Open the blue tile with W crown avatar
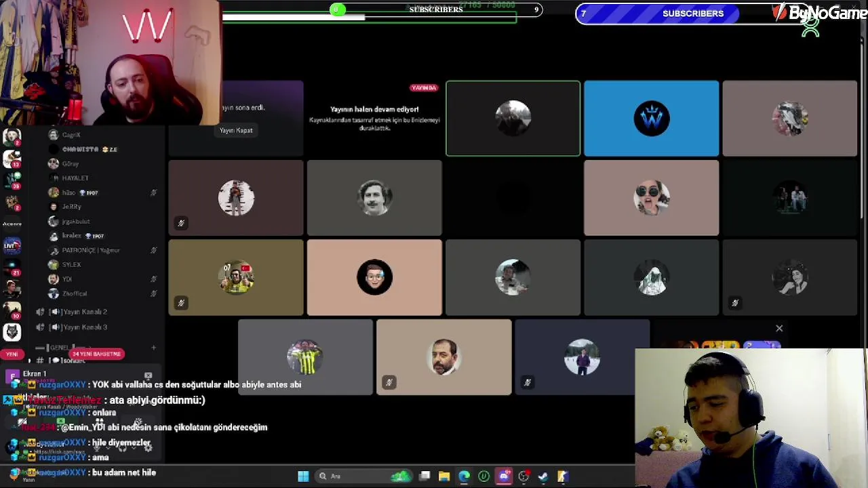The height and width of the screenshot is (488, 868). pos(651,119)
